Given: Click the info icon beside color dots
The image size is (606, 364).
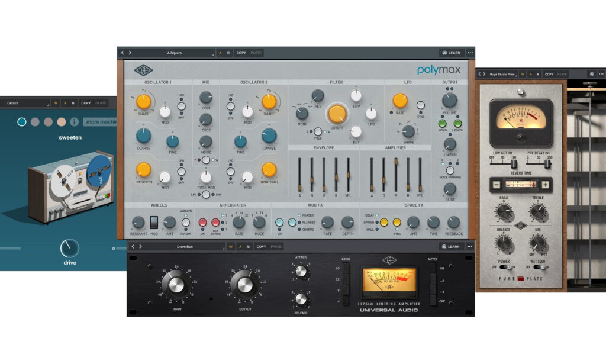Looking at the screenshot, I should [x=74, y=122].
